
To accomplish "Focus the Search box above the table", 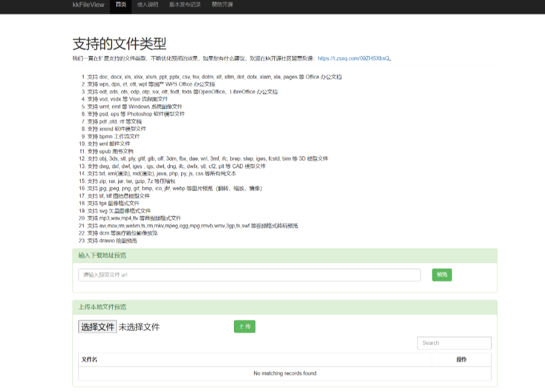I will [x=454, y=343].
